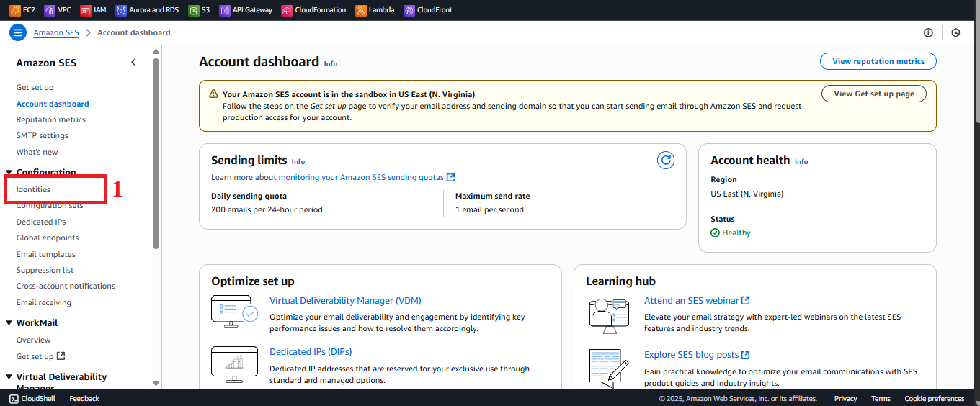
Task: Open What's new in sidebar
Action: 37,152
